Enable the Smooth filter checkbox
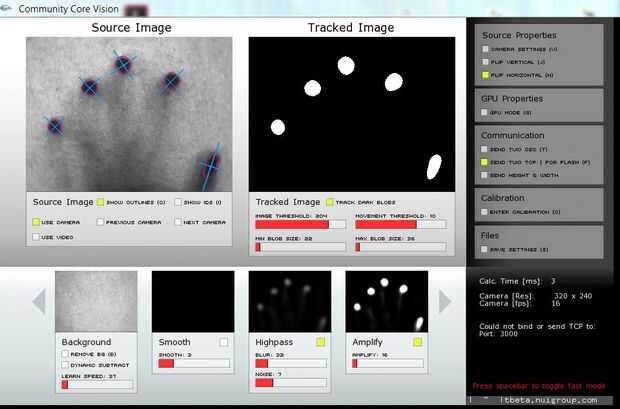 [x=224, y=342]
